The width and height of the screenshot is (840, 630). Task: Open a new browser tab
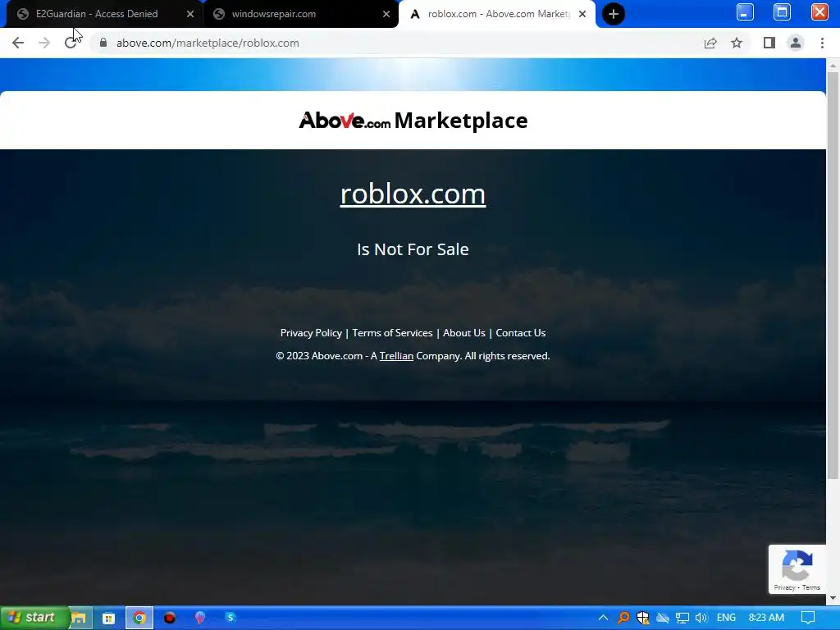click(x=614, y=14)
